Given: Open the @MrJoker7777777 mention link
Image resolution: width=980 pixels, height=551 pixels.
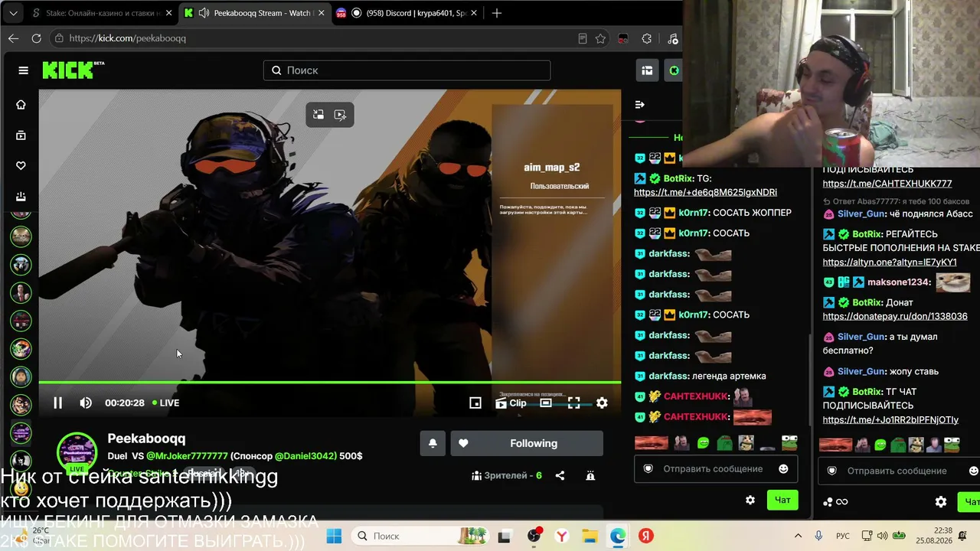Looking at the screenshot, I should [187, 455].
